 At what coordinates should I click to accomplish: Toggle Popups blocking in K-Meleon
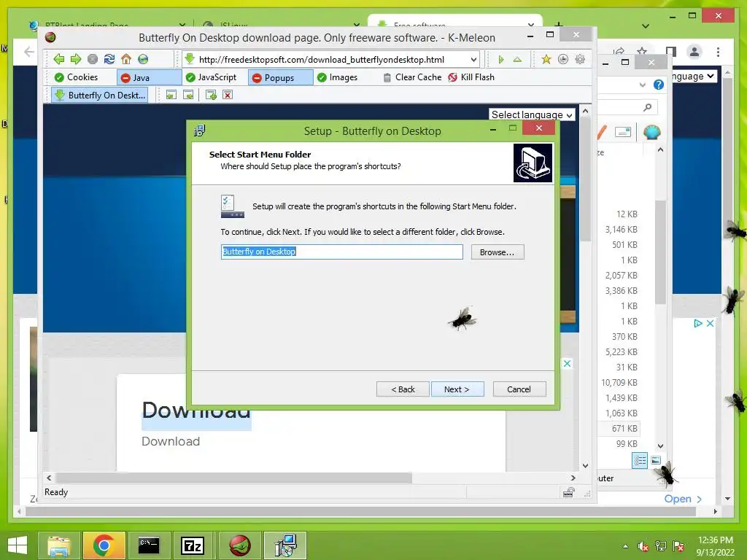click(x=280, y=77)
